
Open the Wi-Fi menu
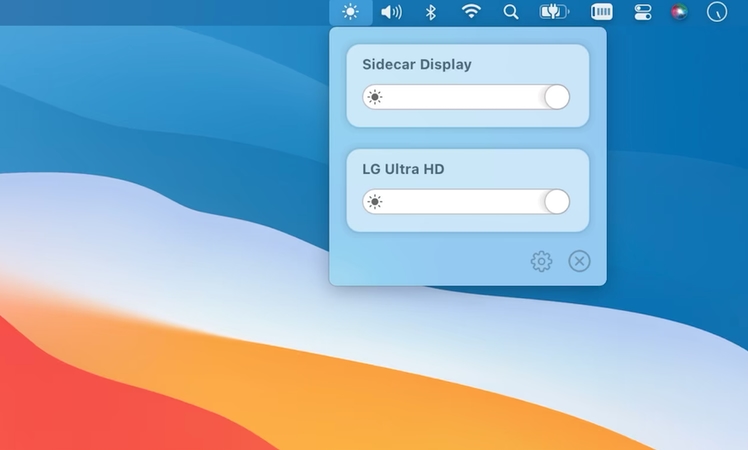[x=471, y=12]
